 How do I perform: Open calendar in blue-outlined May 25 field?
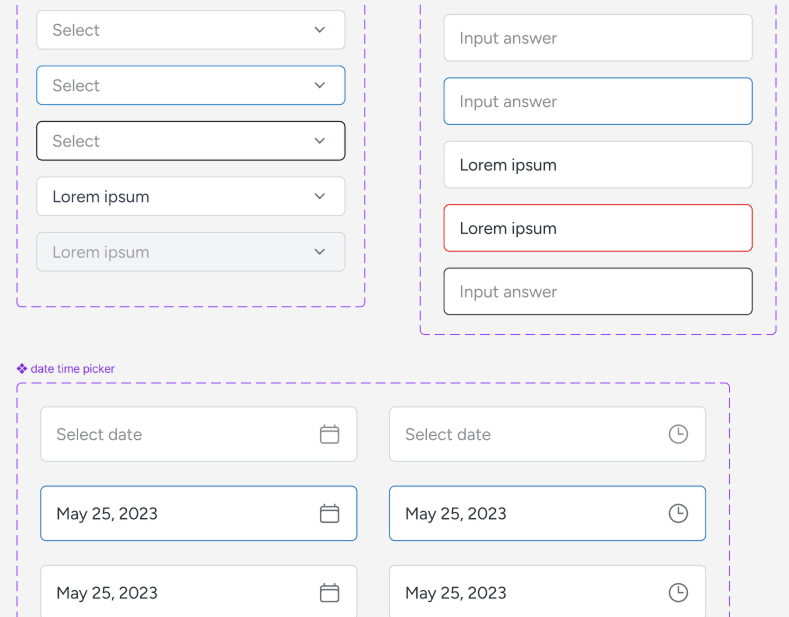click(x=329, y=513)
